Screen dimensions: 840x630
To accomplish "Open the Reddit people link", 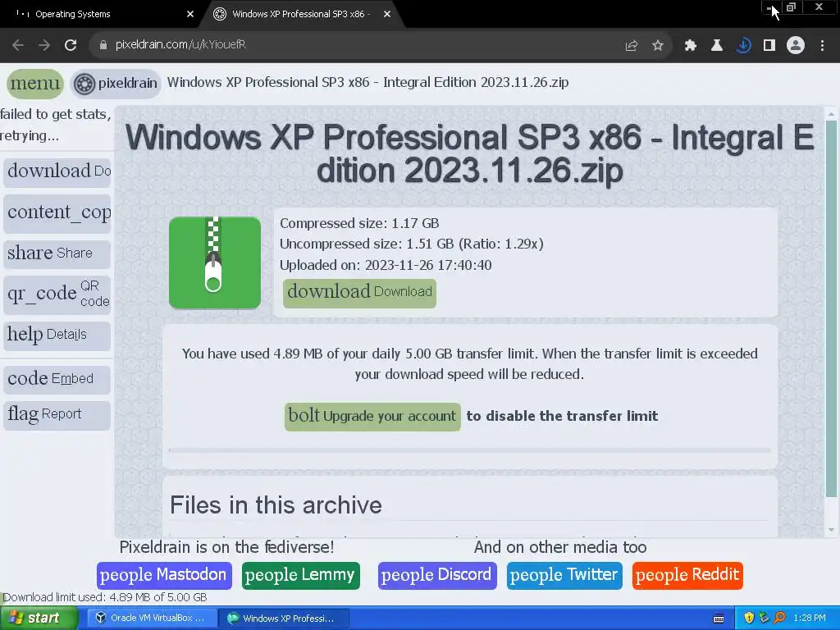I will [687, 575].
